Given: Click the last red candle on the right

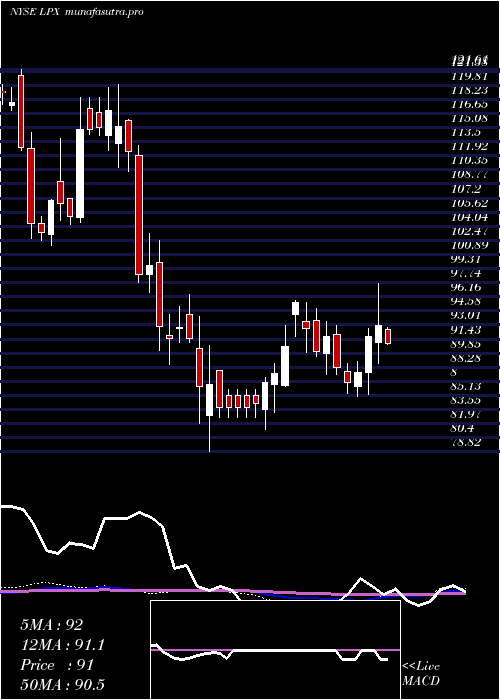Looking at the screenshot, I should point(388,337).
